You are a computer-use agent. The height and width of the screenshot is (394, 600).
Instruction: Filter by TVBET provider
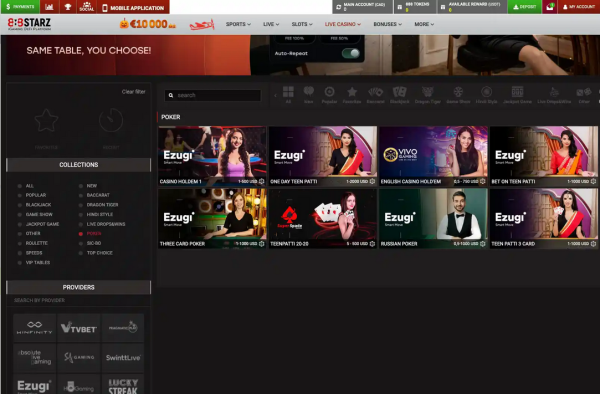[79, 328]
